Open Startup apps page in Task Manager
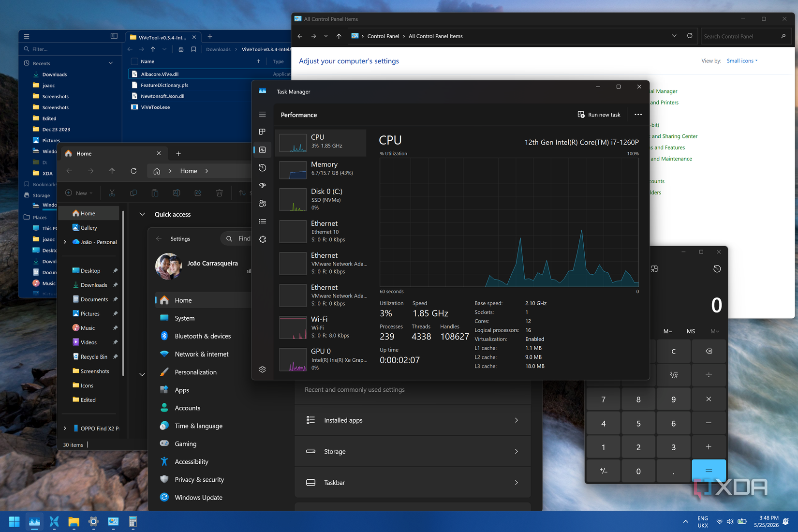798x532 pixels. point(263,185)
